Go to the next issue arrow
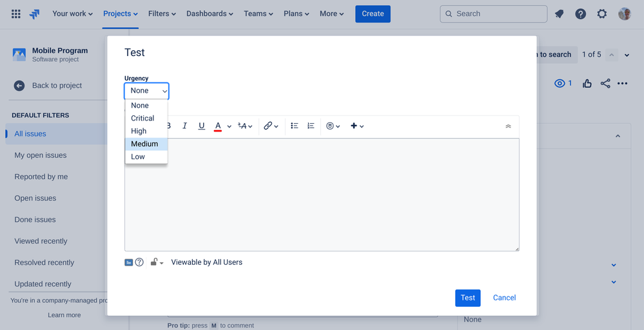This screenshot has height=330, width=644. [627, 55]
